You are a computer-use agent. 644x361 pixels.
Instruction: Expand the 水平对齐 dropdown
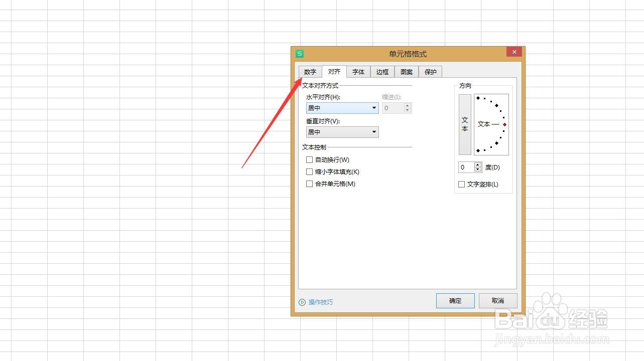342,108
